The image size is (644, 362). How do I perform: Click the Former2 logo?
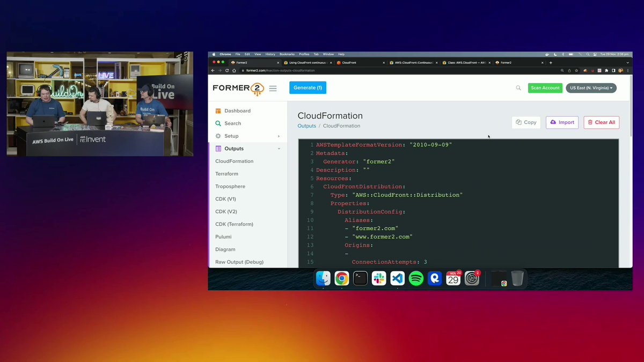point(238,88)
